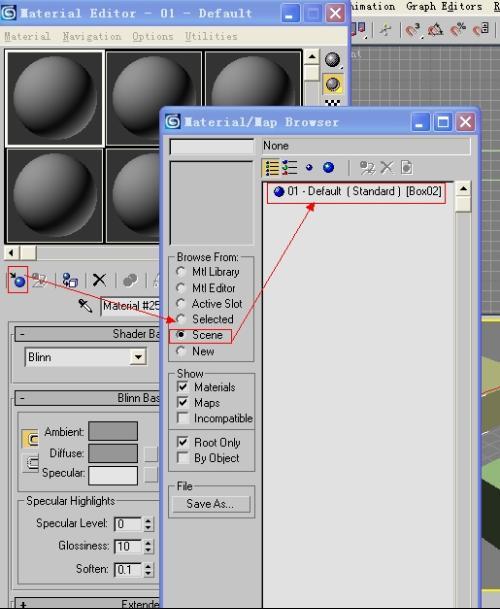Switch browser to View Small Icons
Screen dimensions: 500x609
[x=309, y=168]
